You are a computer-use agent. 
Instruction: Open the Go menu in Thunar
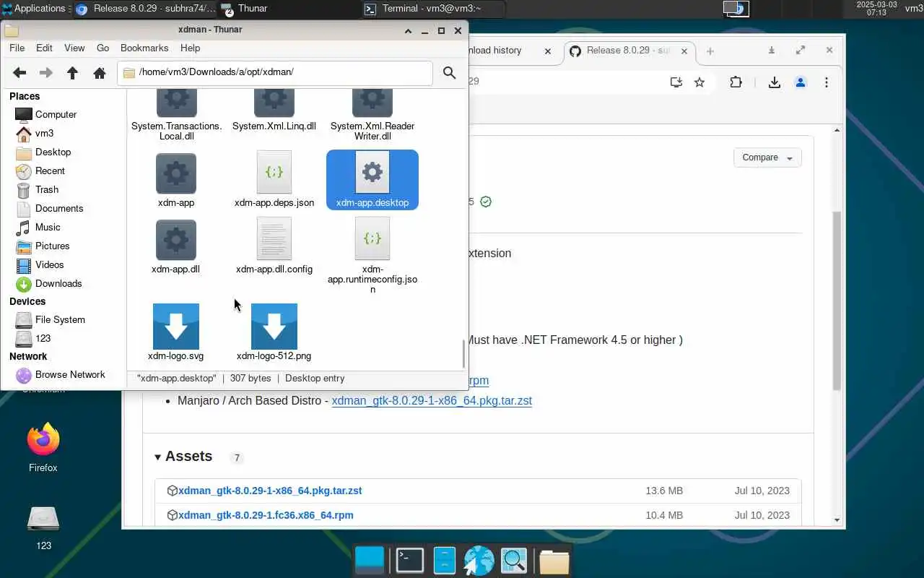pos(103,48)
